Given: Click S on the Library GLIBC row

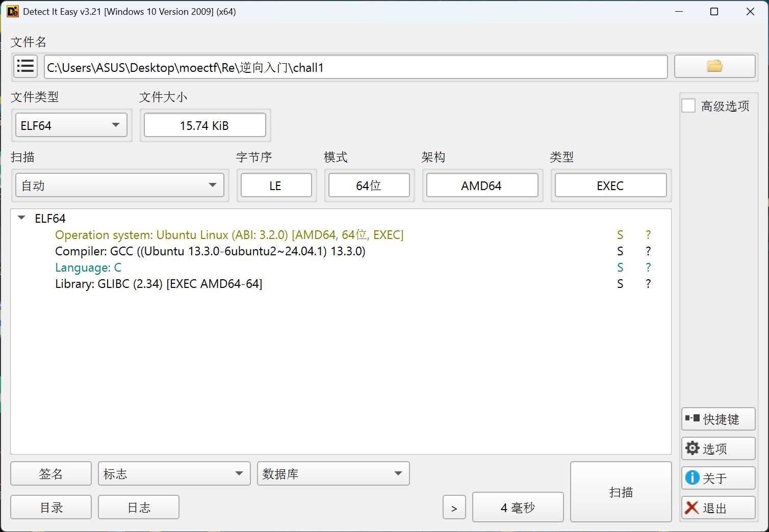Looking at the screenshot, I should (620, 284).
